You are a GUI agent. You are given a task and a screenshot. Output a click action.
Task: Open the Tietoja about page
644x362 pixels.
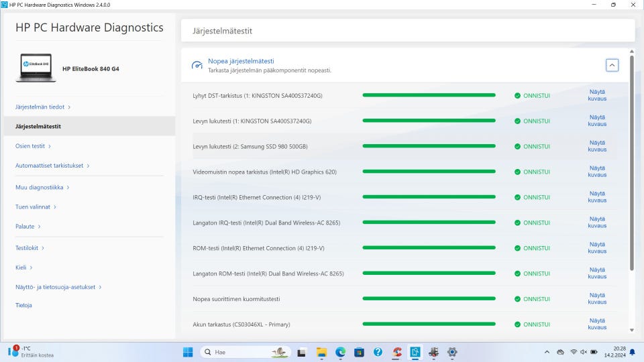click(24, 305)
